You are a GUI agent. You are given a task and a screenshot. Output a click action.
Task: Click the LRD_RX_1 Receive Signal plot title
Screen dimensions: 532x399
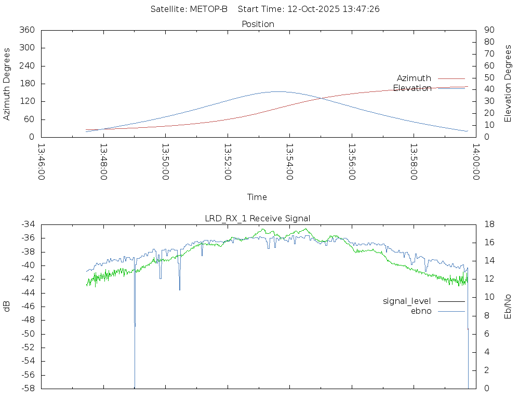(x=258, y=219)
